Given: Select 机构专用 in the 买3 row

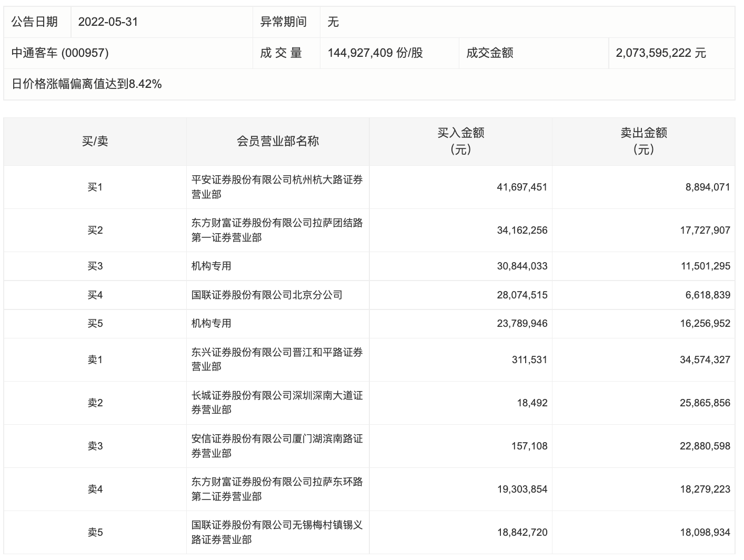Looking at the screenshot, I should point(212,266).
